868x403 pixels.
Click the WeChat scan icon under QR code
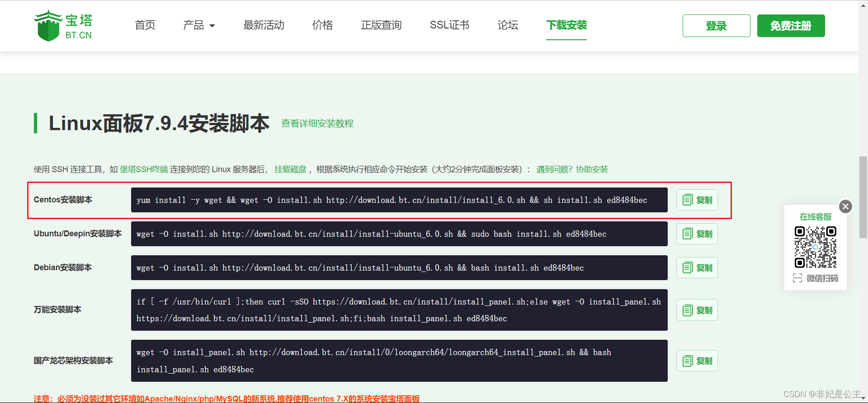coord(797,278)
